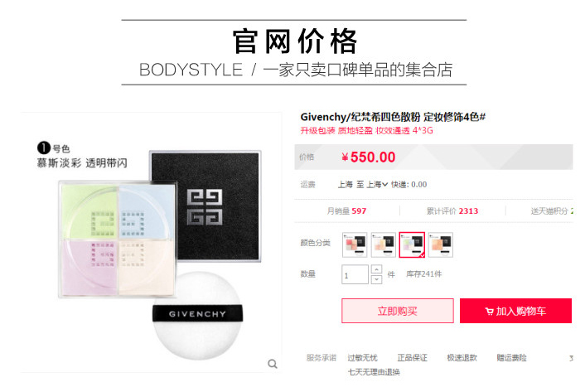Select the second color variant thumbnail

(x=383, y=244)
